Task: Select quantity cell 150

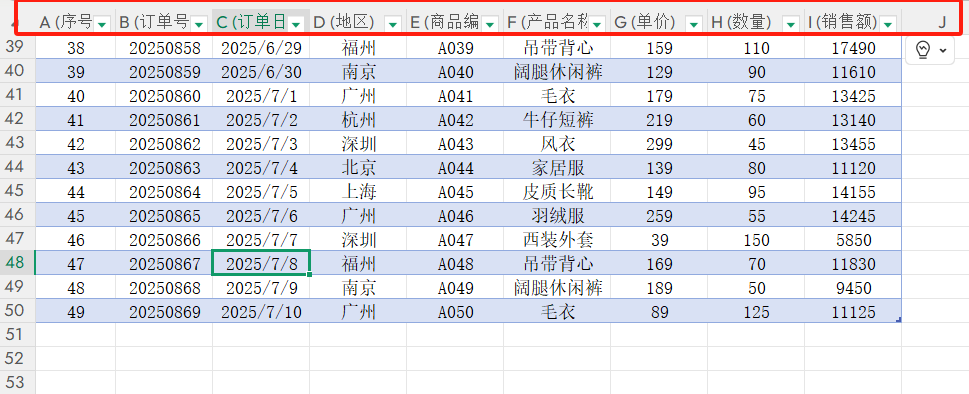Action: pos(756,240)
